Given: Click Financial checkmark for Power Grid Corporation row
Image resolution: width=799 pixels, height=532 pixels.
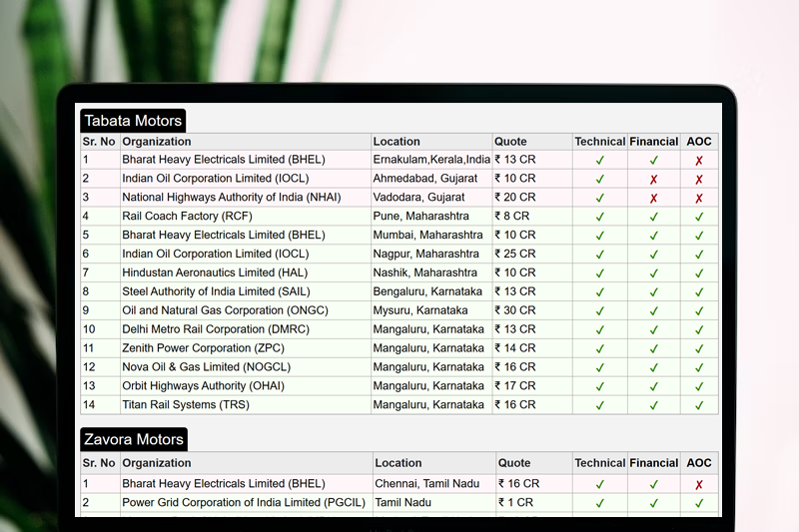Looking at the screenshot, I should point(654,503).
